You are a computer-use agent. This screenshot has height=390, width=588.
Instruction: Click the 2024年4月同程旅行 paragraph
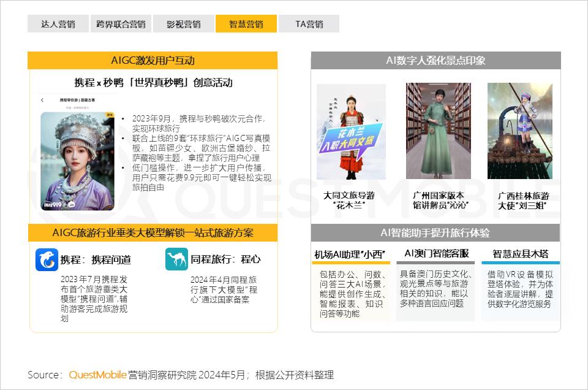click(224, 289)
